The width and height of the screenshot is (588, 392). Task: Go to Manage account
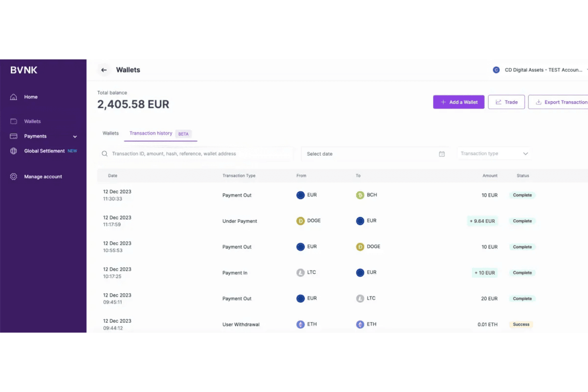[43, 177]
